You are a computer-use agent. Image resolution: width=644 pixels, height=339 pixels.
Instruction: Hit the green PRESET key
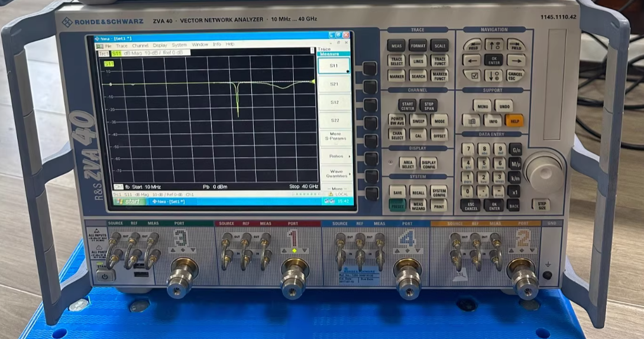(x=397, y=206)
